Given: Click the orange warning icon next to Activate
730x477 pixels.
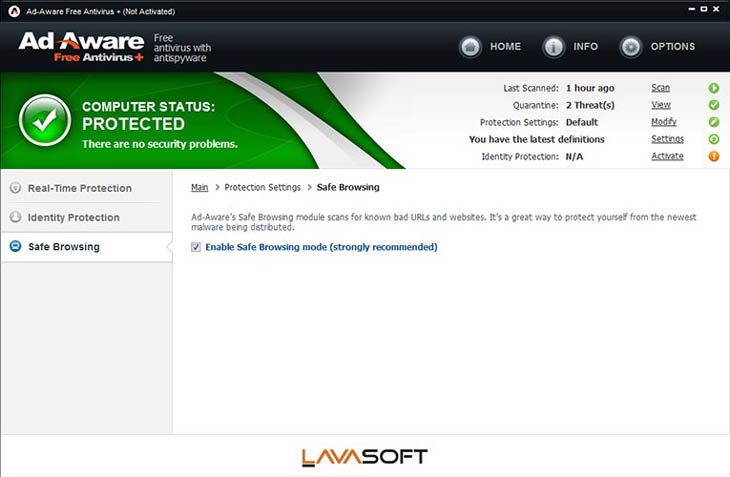Looking at the screenshot, I should coord(714,156).
